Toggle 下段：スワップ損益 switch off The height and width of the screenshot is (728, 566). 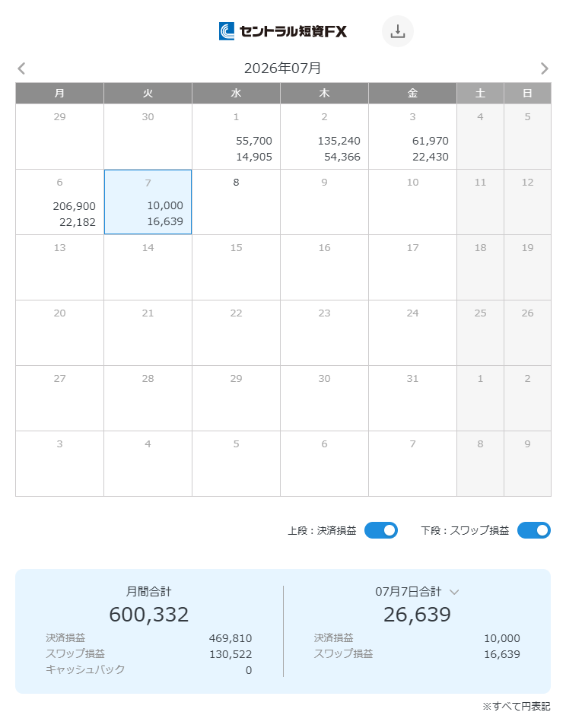(x=534, y=530)
